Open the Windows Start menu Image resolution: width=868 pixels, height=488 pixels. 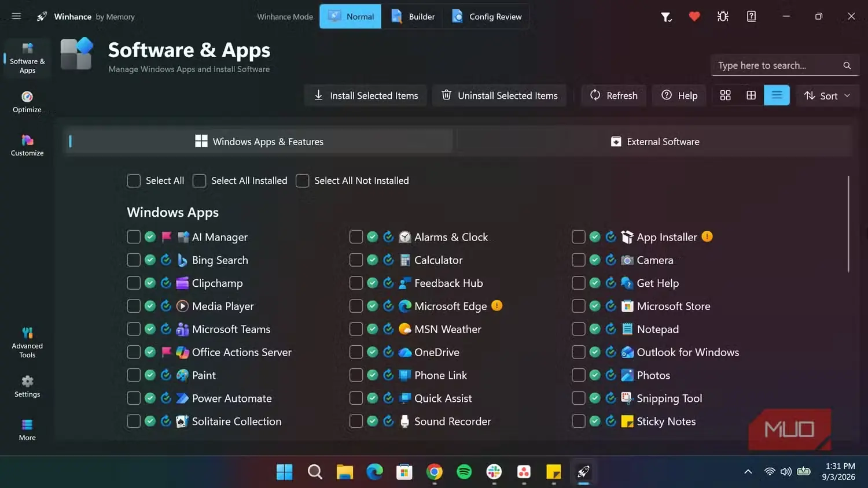tap(284, 472)
